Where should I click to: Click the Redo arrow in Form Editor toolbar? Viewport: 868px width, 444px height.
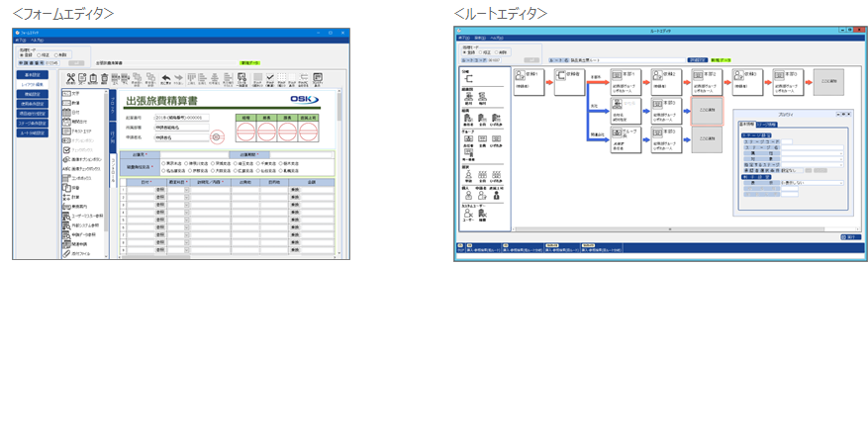click(x=179, y=78)
